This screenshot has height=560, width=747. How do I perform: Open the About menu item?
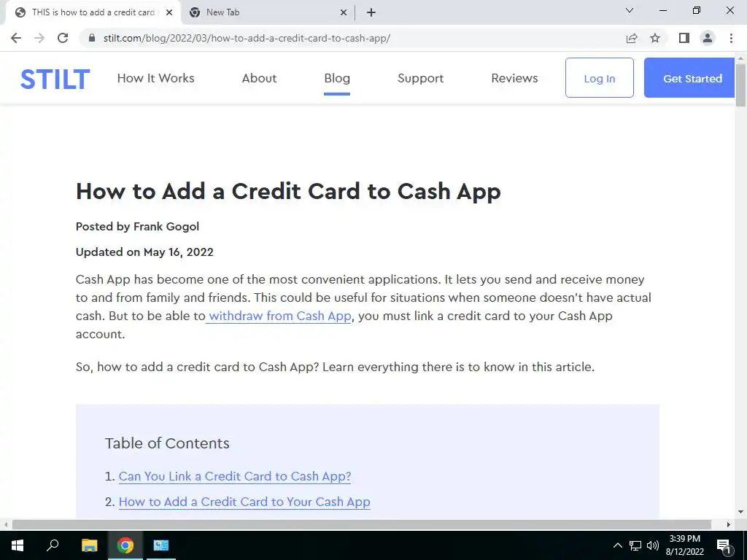pyautogui.click(x=259, y=78)
